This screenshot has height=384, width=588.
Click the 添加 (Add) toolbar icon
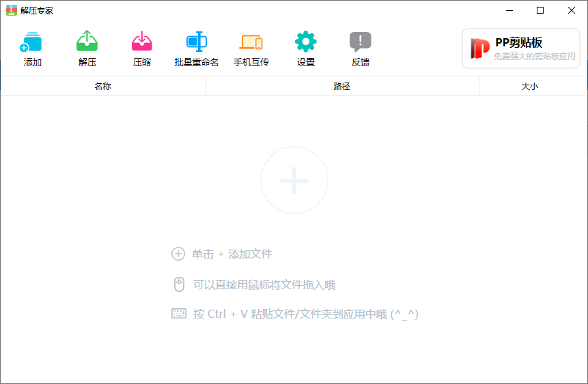point(32,48)
